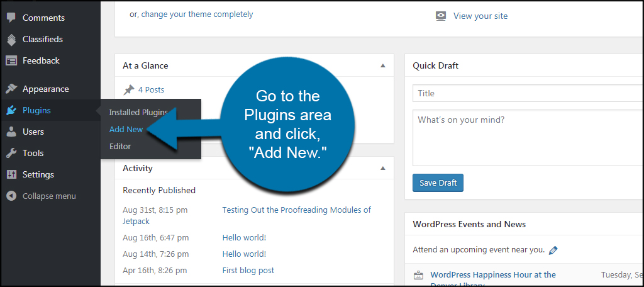The width and height of the screenshot is (644, 287).
Task: Click the Users person icon
Action: (x=11, y=132)
